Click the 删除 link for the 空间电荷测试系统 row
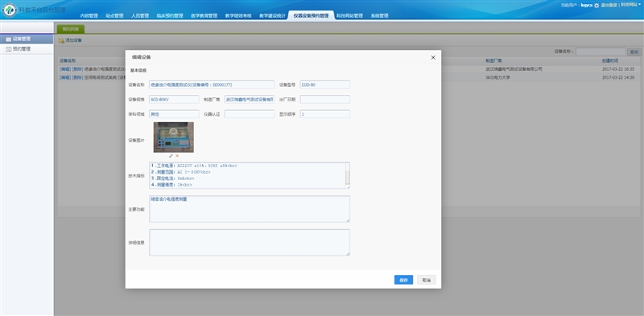Viewport: 644px width, 316px height. pos(77,77)
